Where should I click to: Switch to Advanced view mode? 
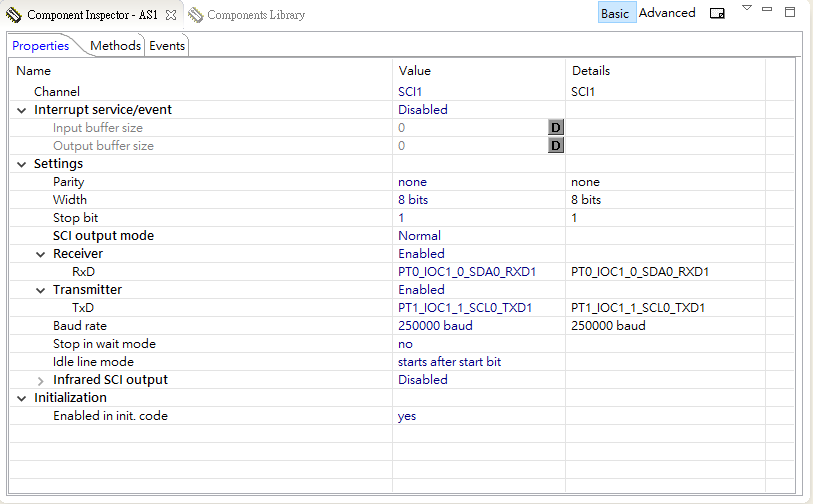point(667,14)
